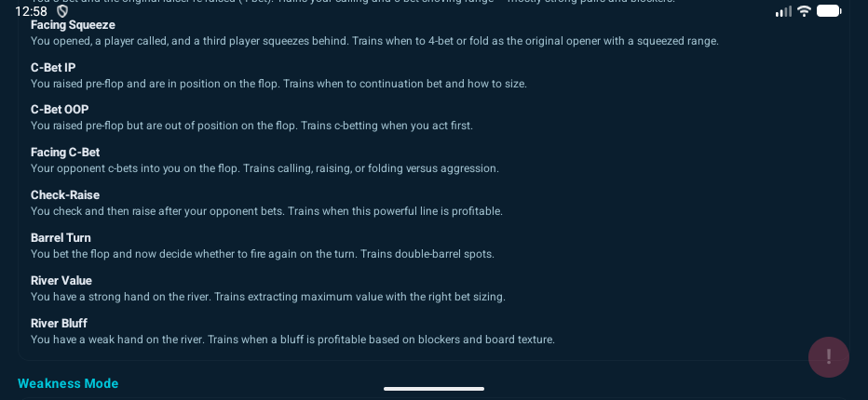The image size is (868, 400).
Task: Pick the River Value scenario heading
Action: pos(61,281)
